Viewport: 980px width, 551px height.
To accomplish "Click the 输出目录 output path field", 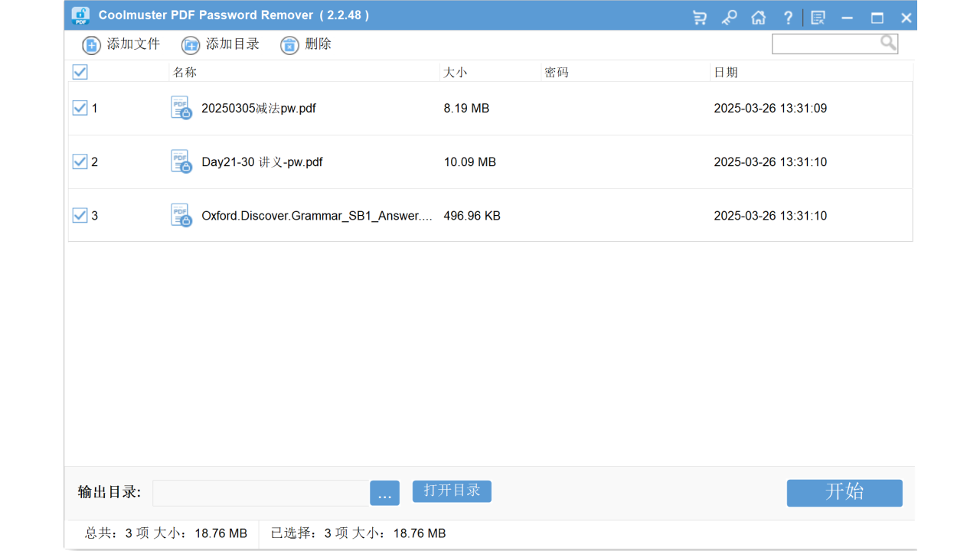I will tap(260, 493).
